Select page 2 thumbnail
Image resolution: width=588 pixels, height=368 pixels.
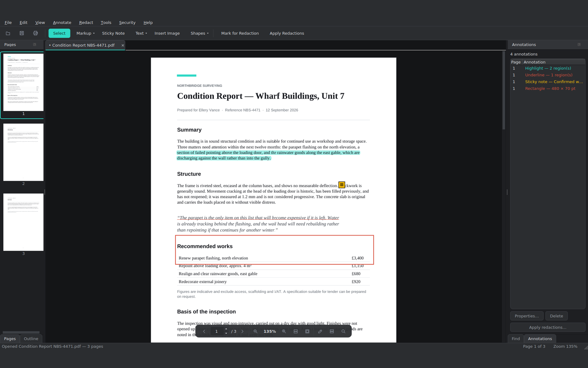pos(24,152)
